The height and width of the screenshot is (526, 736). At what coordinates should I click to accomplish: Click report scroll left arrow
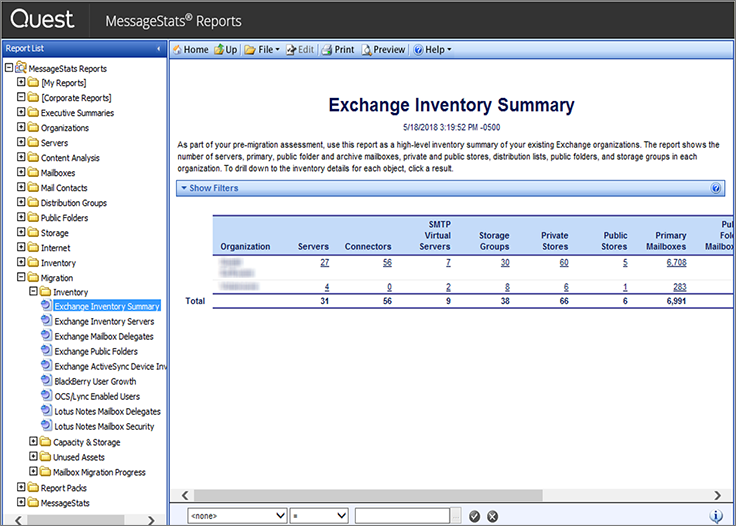185,496
